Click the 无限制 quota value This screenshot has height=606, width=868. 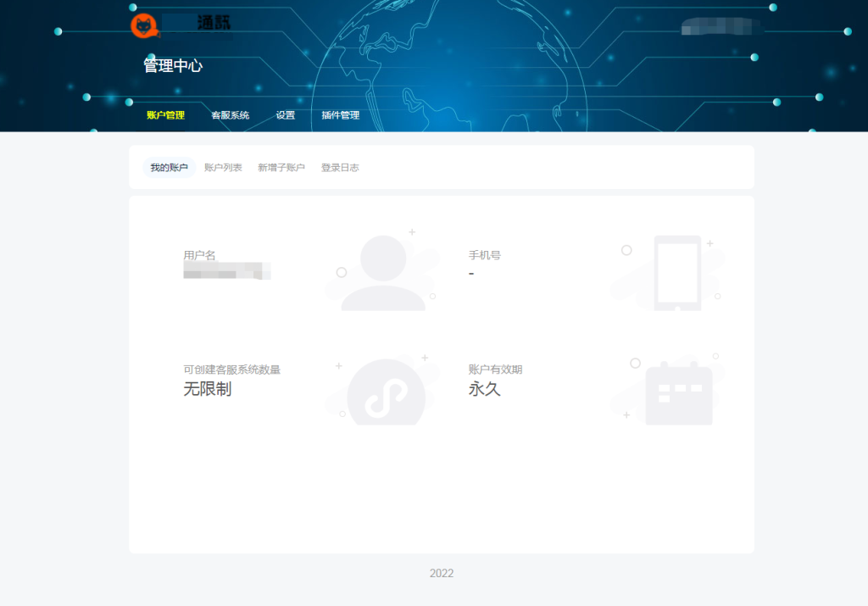tap(207, 390)
